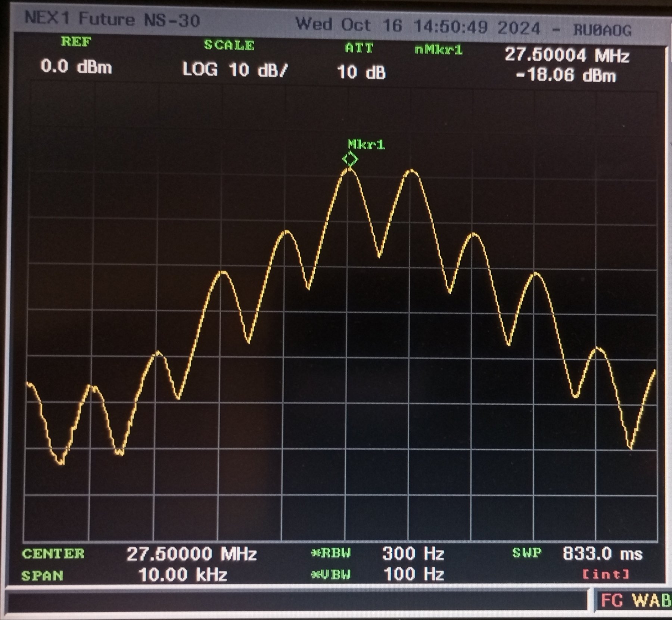Select VBW value 100 Hz
This screenshot has height=620, width=672.
[x=414, y=574]
